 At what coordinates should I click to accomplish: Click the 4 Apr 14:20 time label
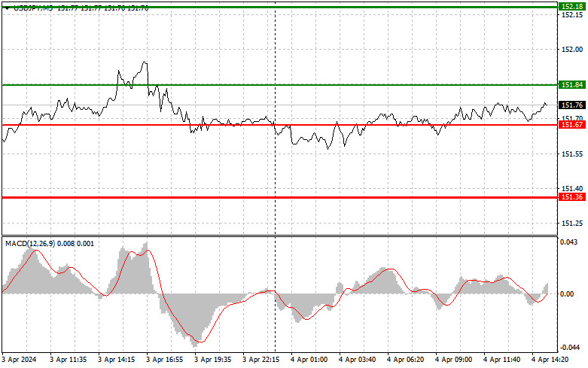point(550,360)
